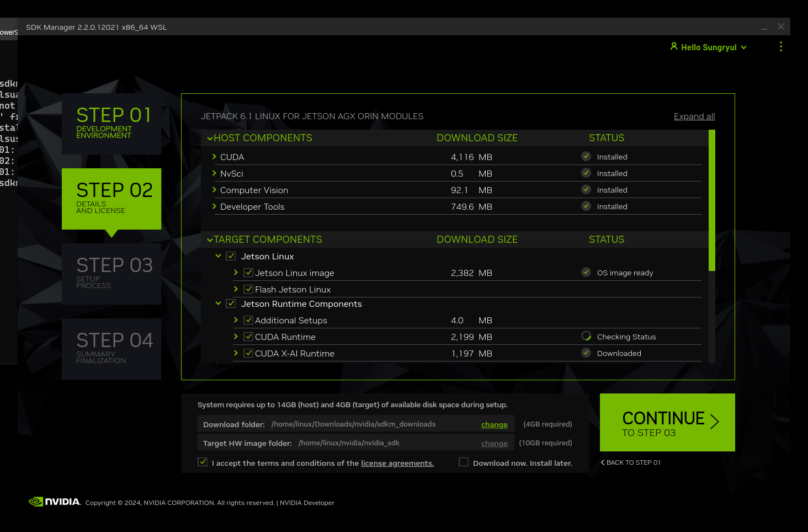Collapse the Host Components section

[x=210, y=139]
